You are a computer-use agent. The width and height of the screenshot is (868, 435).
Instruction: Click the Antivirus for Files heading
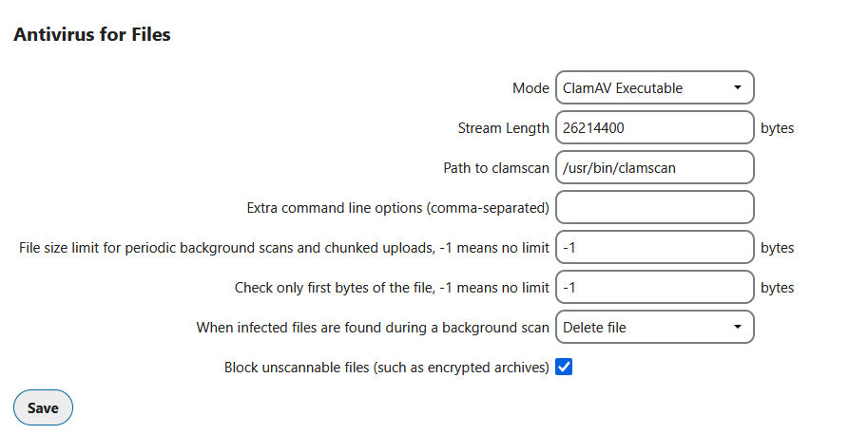(91, 35)
